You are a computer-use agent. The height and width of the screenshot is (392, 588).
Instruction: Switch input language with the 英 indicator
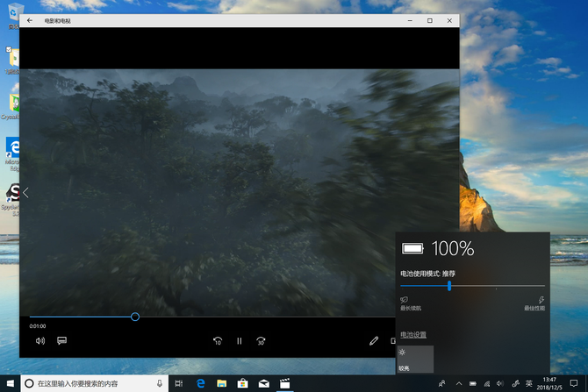coord(528,383)
